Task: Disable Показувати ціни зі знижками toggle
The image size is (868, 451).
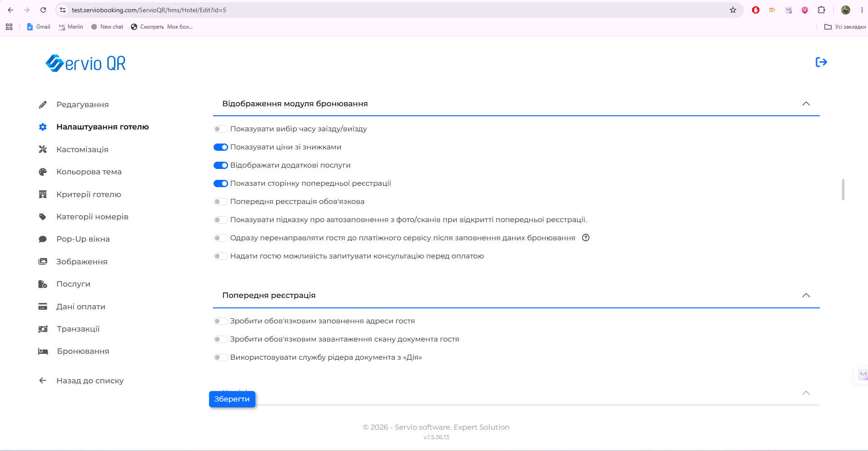Action: (x=221, y=147)
